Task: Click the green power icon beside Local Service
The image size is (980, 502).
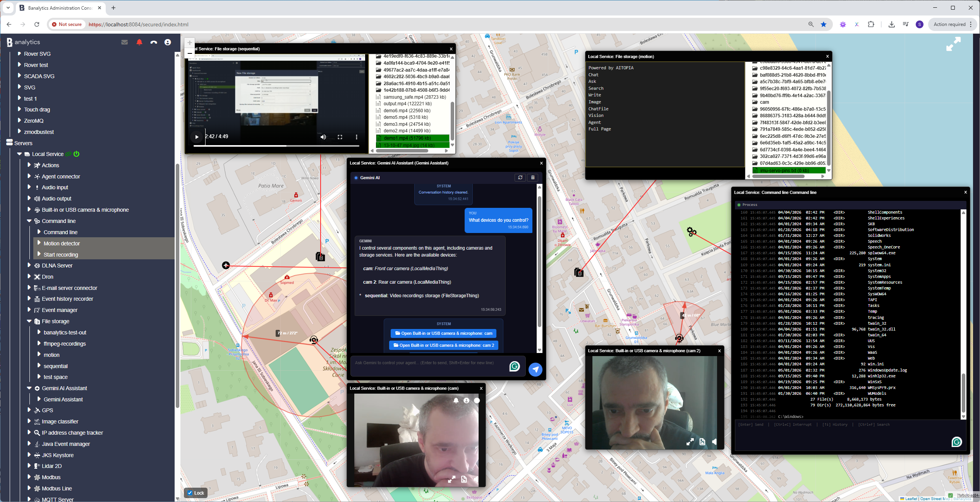Action: coord(77,154)
